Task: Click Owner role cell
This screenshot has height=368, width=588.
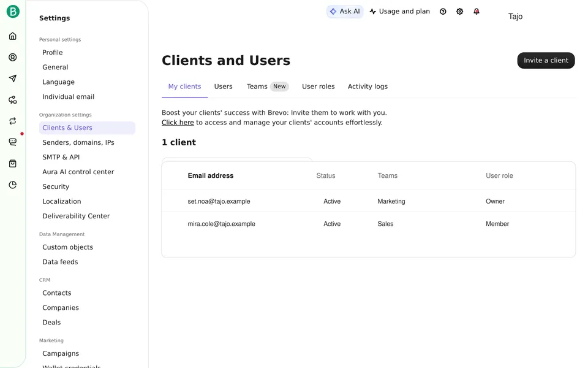Action: pos(495,201)
